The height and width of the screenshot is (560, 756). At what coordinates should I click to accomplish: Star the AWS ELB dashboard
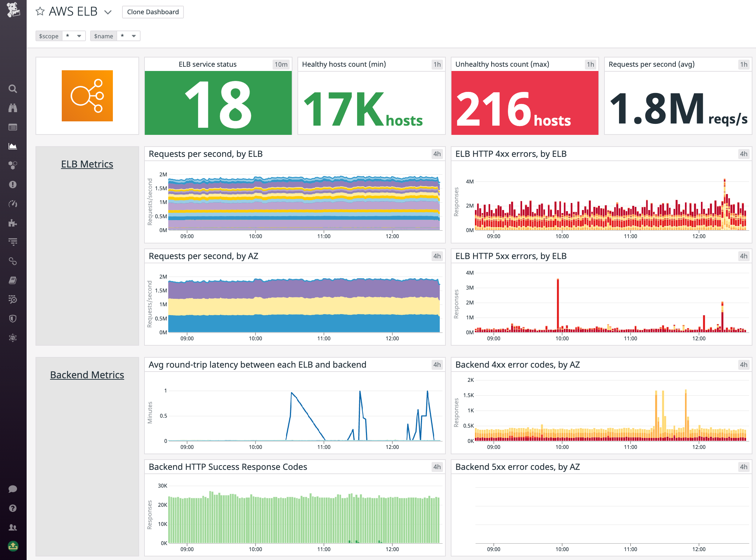coord(40,12)
